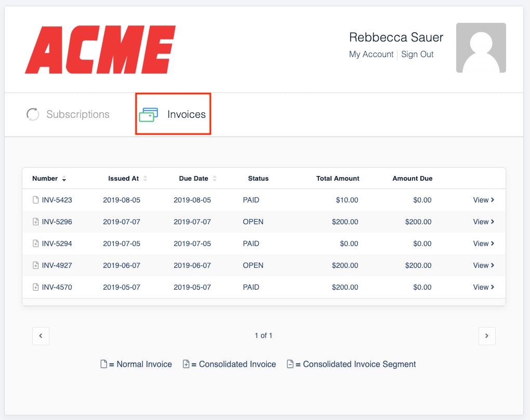The image size is (530, 420).
Task: Click the profile avatar image
Action: coord(481,47)
